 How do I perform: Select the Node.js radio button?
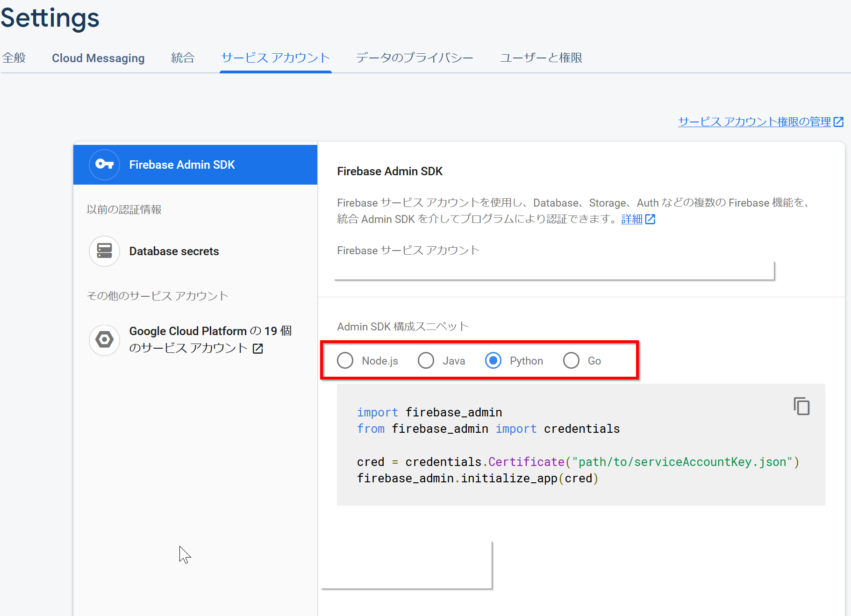(x=345, y=361)
